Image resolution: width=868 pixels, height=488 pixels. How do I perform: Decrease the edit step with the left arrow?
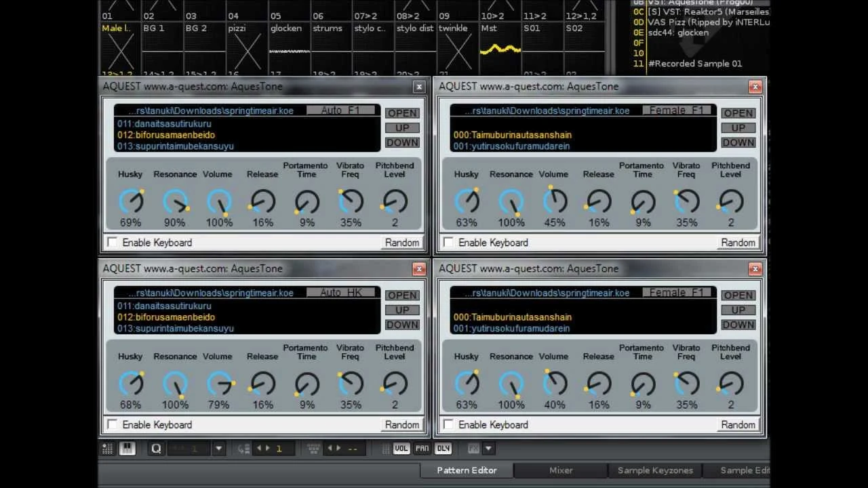tap(258, 448)
